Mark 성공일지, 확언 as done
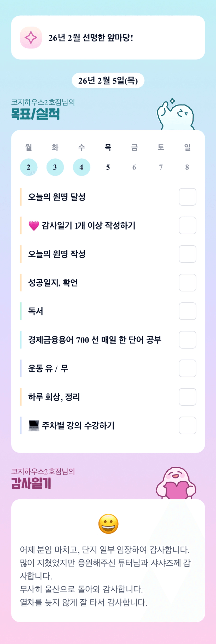This screenshot has width=216, height=644. [x=187, y=283]
